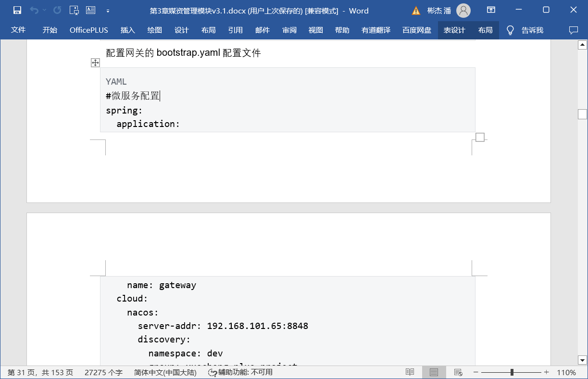Switch to Print Layout view icon
This screenshot has height=379, width=588.
434,372
